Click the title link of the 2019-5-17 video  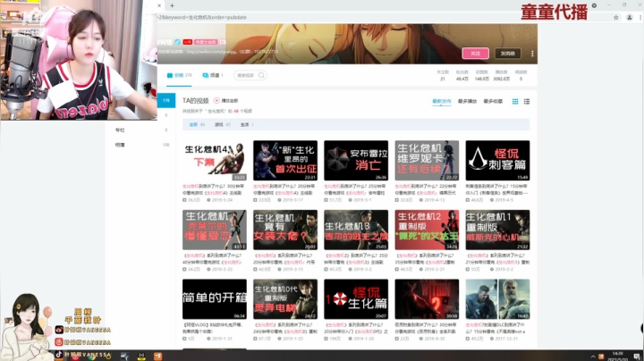(284, 189)
